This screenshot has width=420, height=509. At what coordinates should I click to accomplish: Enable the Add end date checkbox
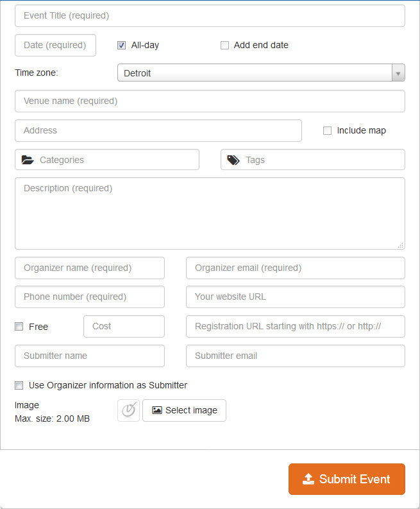tap(224, 46)
